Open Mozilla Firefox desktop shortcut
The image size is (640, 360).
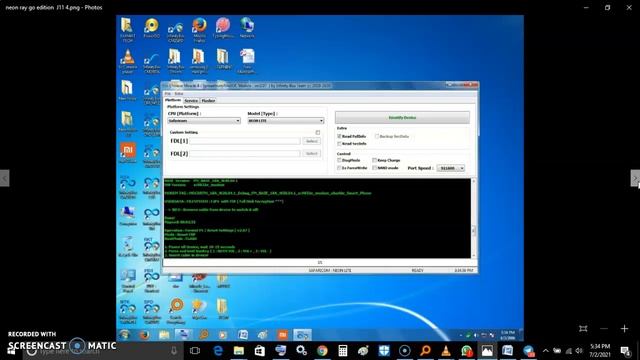tap(199, 29)
